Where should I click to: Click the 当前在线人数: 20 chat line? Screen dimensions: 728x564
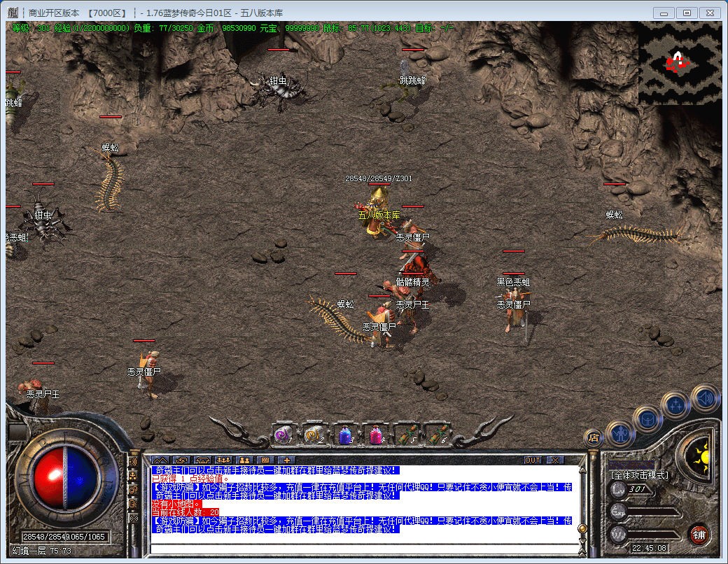(x=185, y=512)
